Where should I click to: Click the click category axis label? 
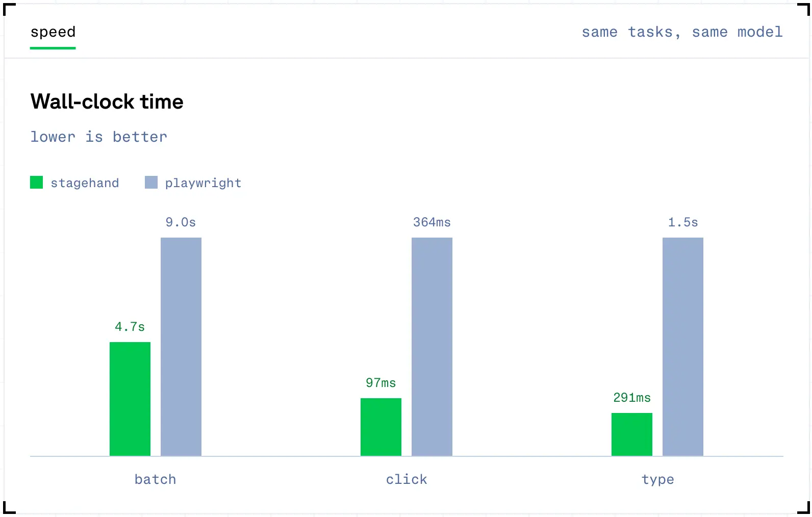pyautogui.click(x=407, y=479)
